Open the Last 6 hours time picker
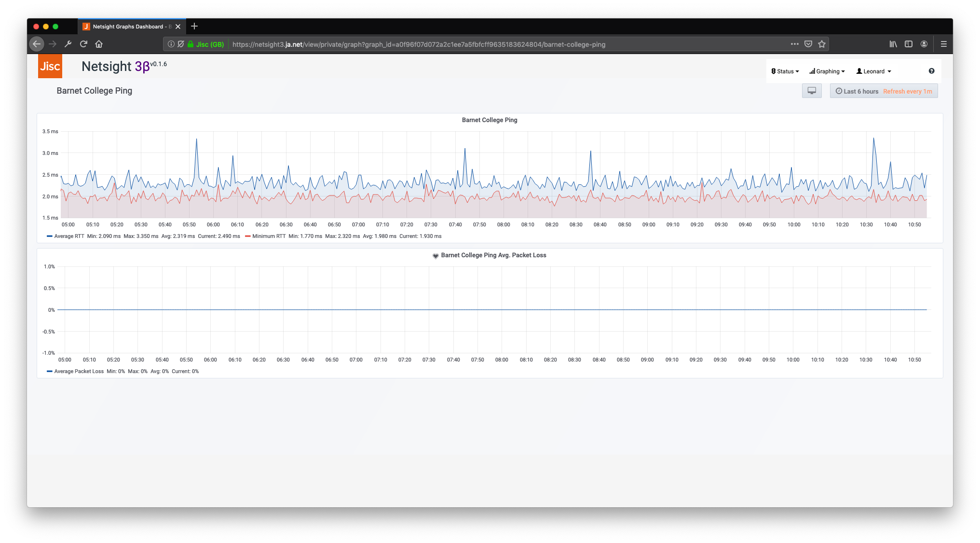The height and width of the screenshot is (543, 980). point(857,91)
